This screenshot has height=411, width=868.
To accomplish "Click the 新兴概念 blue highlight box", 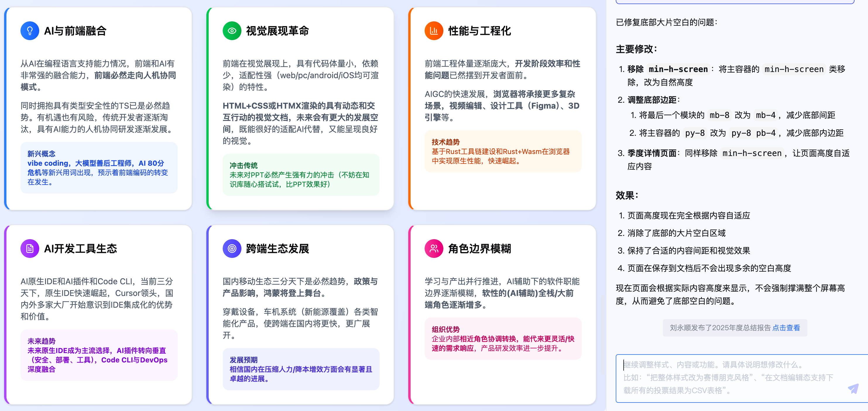I will click(99, 167).
